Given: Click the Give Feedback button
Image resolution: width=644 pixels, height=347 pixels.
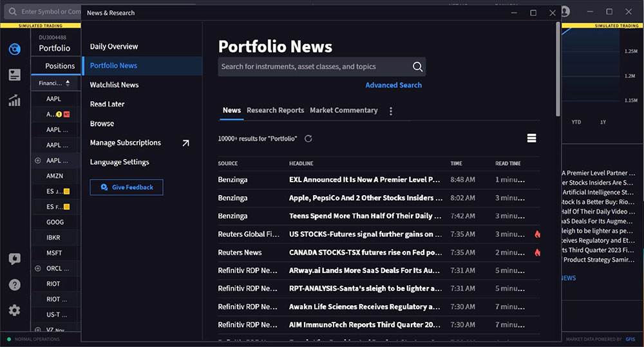Looking at the screenshot, I should click(x=126, y=187).
